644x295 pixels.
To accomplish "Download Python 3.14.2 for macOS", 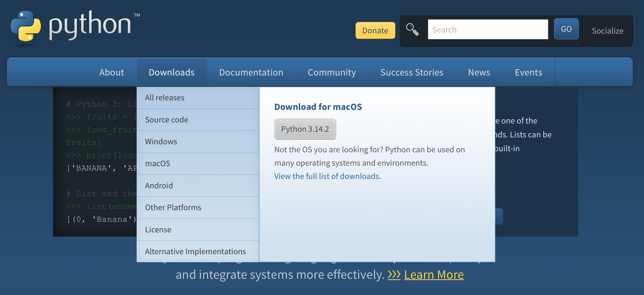I will (305, 129).
